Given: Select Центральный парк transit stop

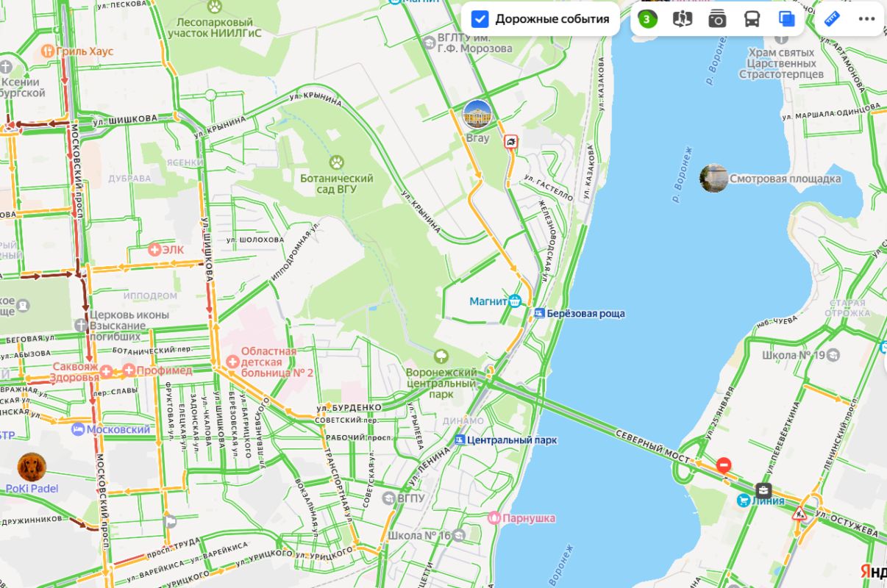Looking at the screenshot, I should pyautogui.click(x=460, y=440).
